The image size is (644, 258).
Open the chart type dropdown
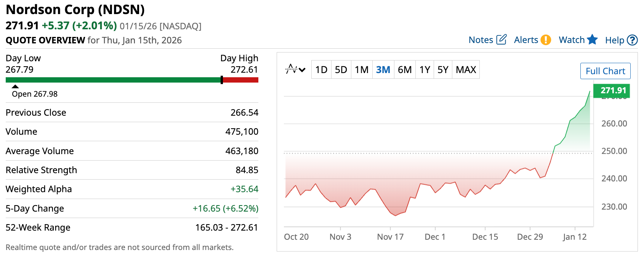click(x=295, y=70)
